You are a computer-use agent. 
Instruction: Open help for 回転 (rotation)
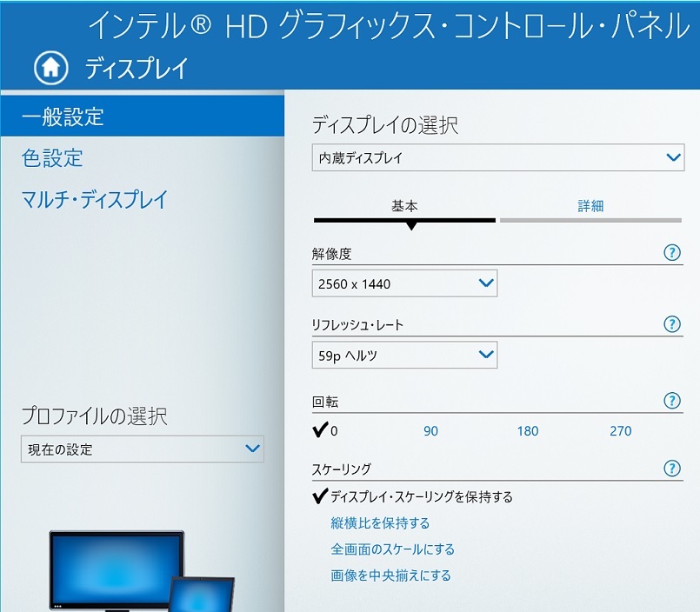(x=672, y=401)
